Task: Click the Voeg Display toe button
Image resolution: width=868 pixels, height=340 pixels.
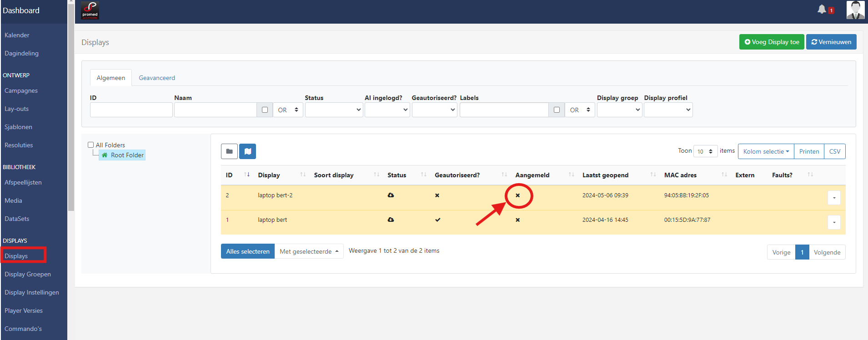Action: (x=771, y=42)
